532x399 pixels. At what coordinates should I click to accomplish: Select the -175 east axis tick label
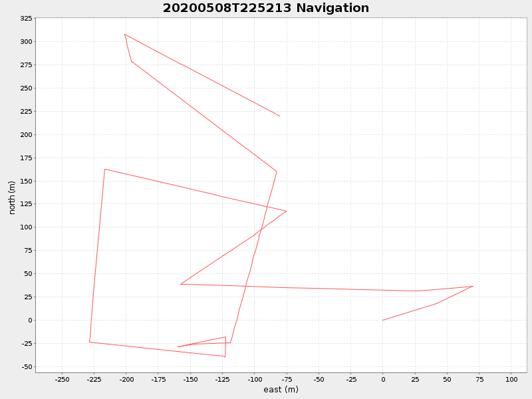158,379
